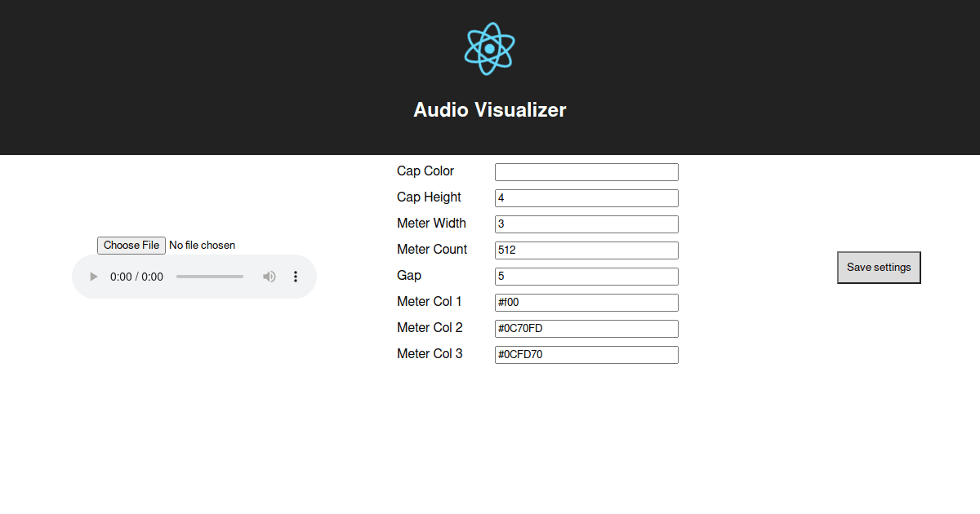Viewport: 980px width, 514px height.
Task: Click the No file chosen label
Action: pos(201,245)
